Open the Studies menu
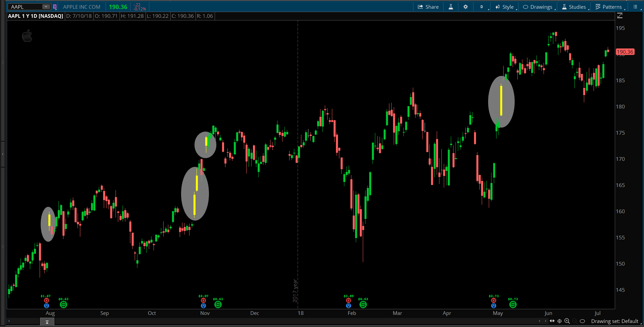This screenshot has height=327, width=644. (574, 7)
